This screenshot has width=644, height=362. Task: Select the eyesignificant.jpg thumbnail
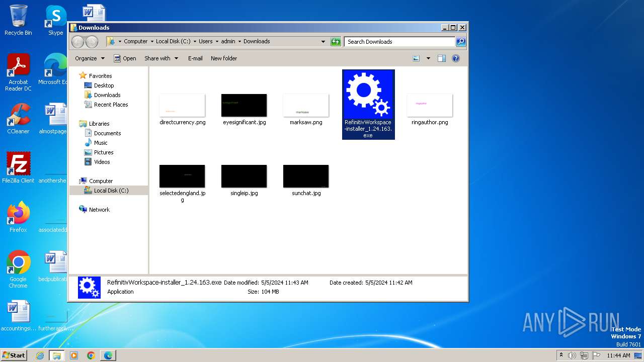(x=244, y=105)
